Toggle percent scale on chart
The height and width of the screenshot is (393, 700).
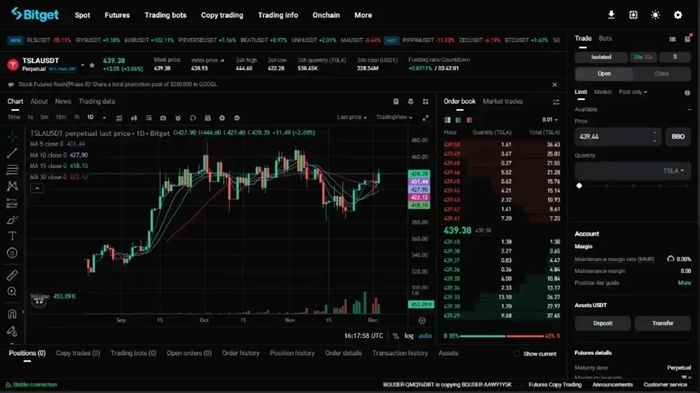(x=396, y=336)
